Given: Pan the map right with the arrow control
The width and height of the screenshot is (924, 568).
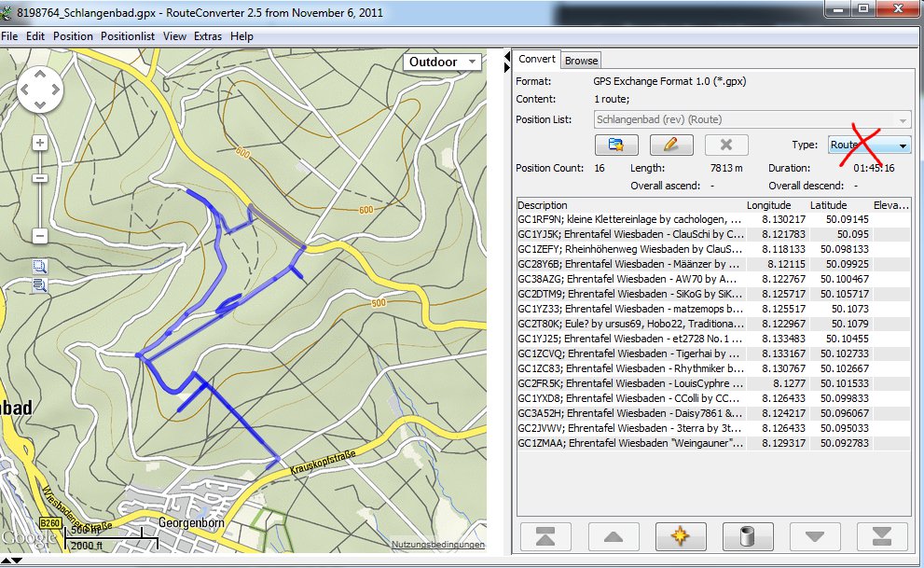Looking at the screenshot, I should pyautogui.click(x=55, y=90).
